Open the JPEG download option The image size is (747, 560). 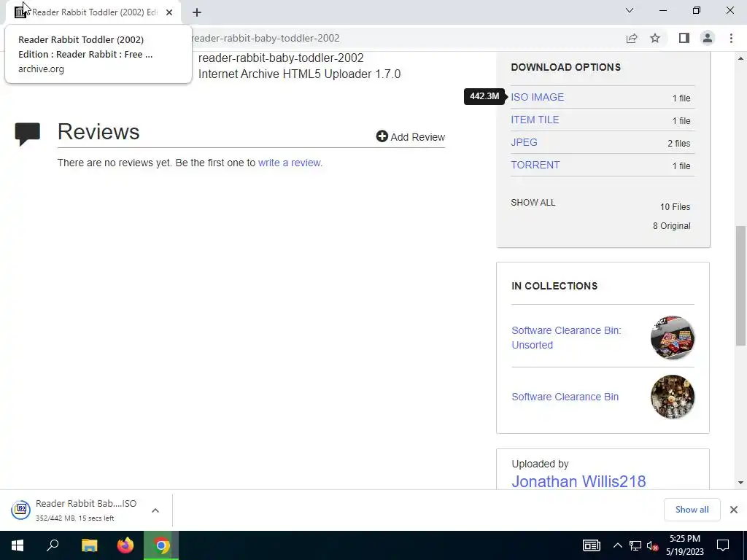pyautogui.click(x=524, y=142)
